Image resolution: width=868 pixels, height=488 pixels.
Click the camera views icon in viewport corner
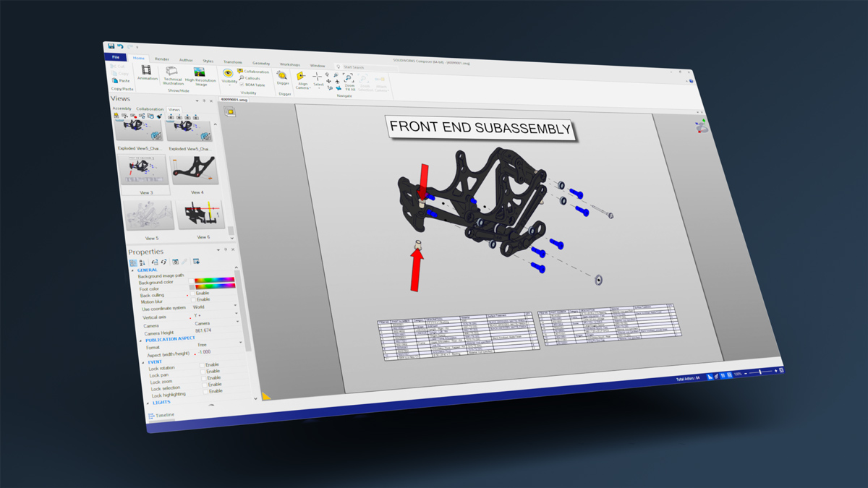click(230, 112)
